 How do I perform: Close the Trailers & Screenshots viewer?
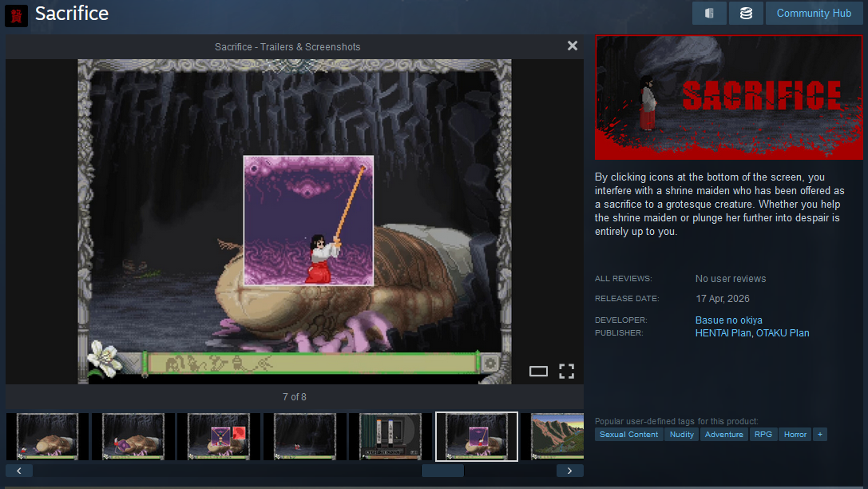tap(573, 46)
